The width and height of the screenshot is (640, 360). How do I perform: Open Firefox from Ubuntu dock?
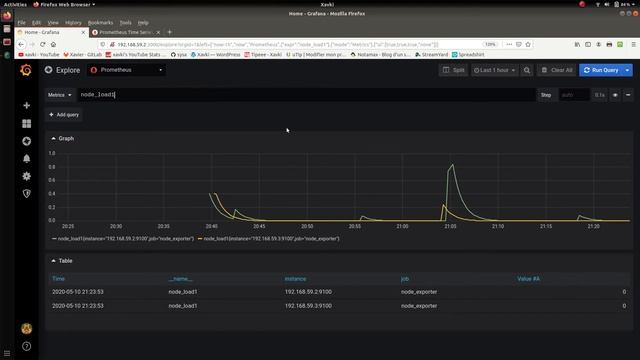pos(7,16)
